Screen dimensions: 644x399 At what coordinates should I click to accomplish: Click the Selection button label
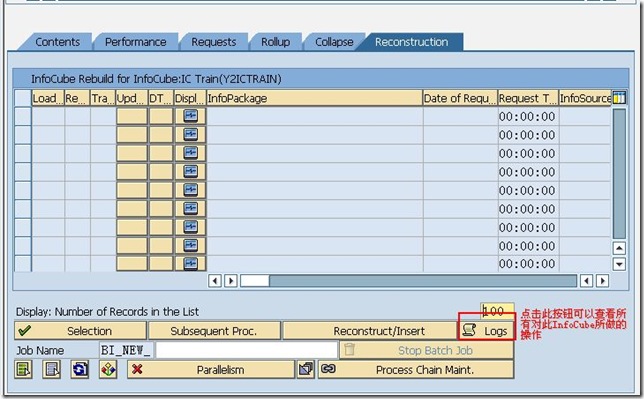[x=90, y=331]
